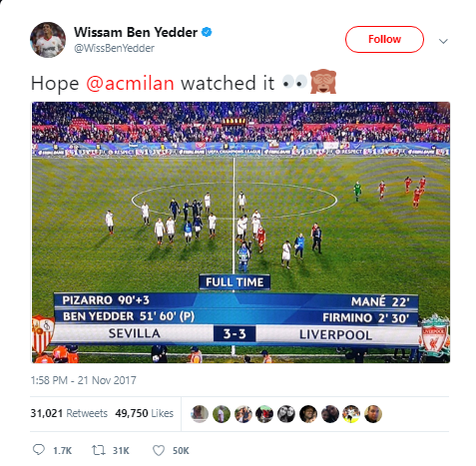Viewport: 476px width, 466px height.
Task: Like the tweet with the heart icon
Action: (x=159, y=450)
